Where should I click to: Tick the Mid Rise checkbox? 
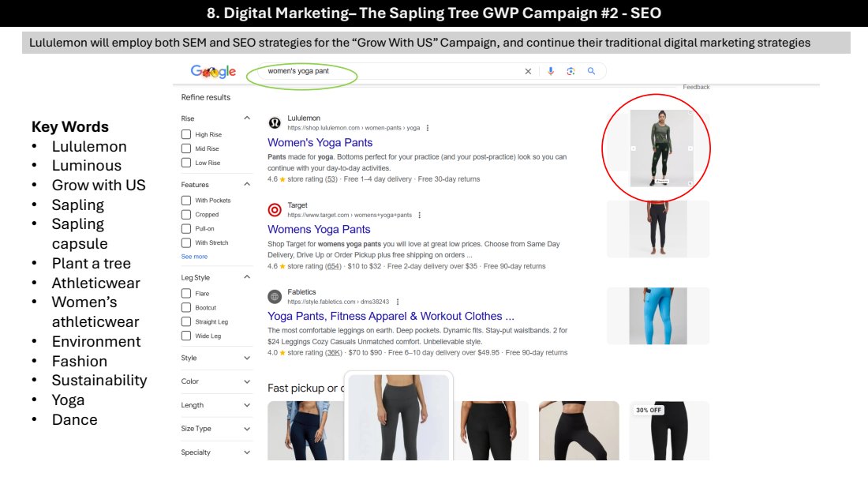coord(186,148)
